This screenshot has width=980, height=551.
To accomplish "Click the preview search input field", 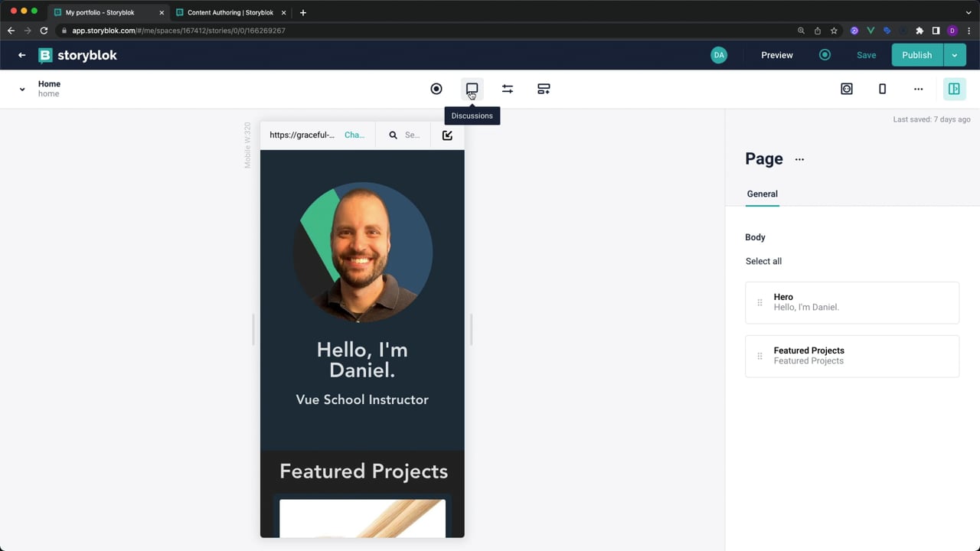I will click(413, 135).
